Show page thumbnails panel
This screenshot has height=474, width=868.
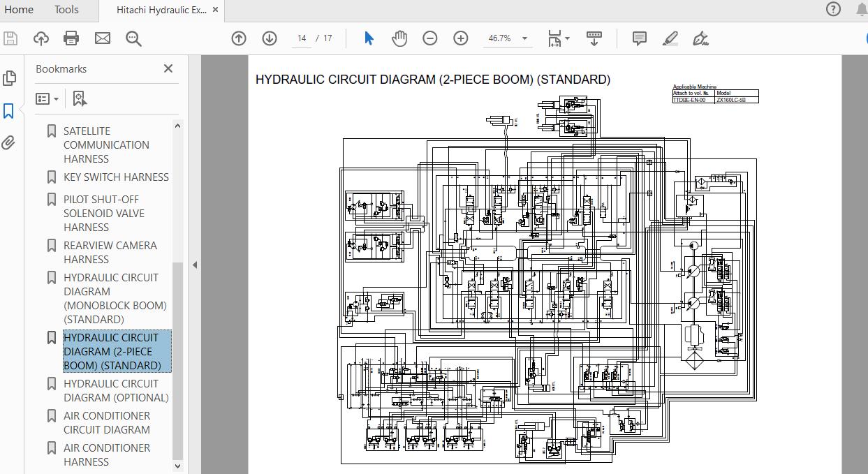tap(9, 78)
